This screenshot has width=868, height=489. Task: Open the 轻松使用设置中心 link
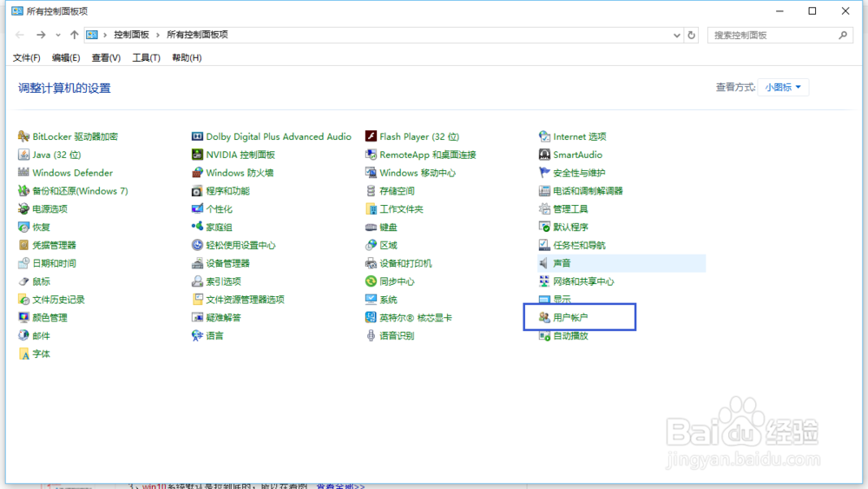pos(240,245)
